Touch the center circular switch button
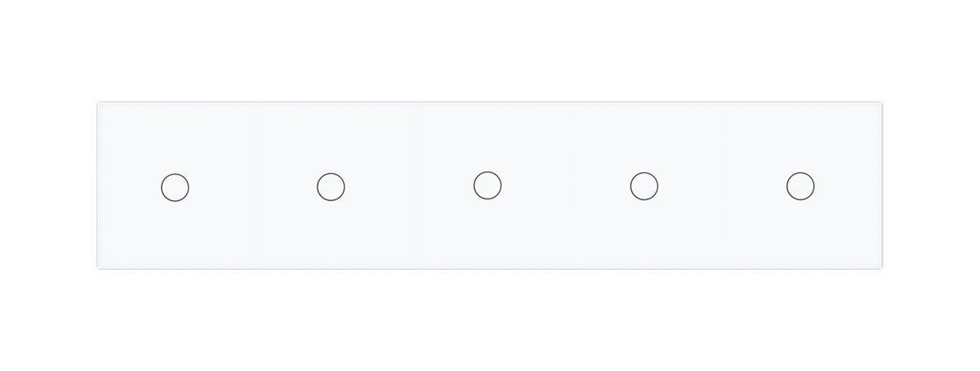Screen dimensions: 980x371 pyautogui.click(x=488, y=185)
